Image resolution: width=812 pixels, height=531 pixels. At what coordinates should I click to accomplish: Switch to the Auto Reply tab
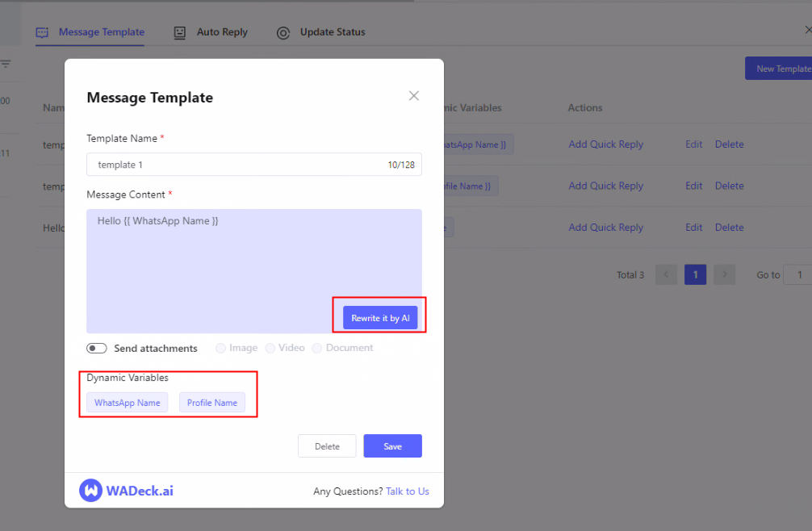(222, 32)
